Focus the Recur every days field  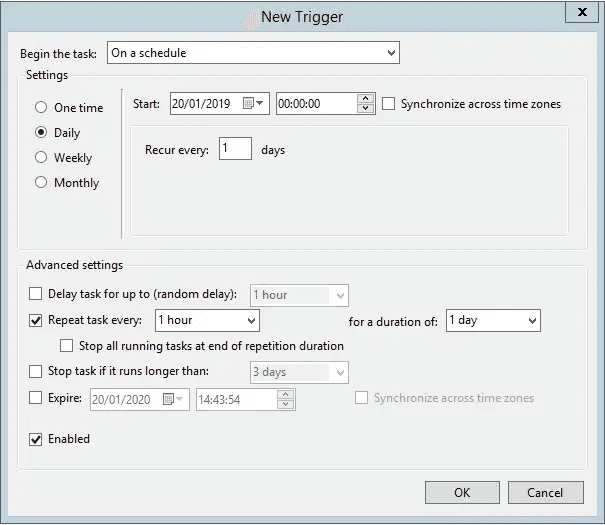point(235,149)
